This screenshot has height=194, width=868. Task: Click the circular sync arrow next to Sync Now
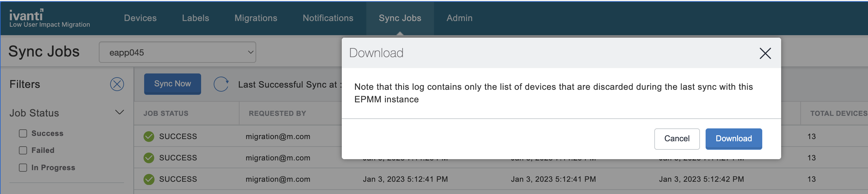(x=221, y=84)
